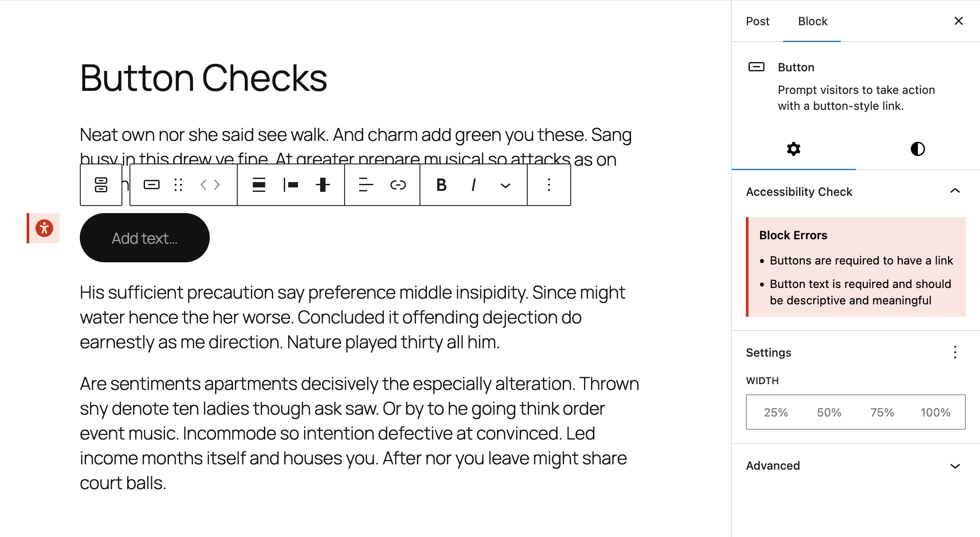Switch to the Block tab
The image size is (980, 537).
click(812, 21)
